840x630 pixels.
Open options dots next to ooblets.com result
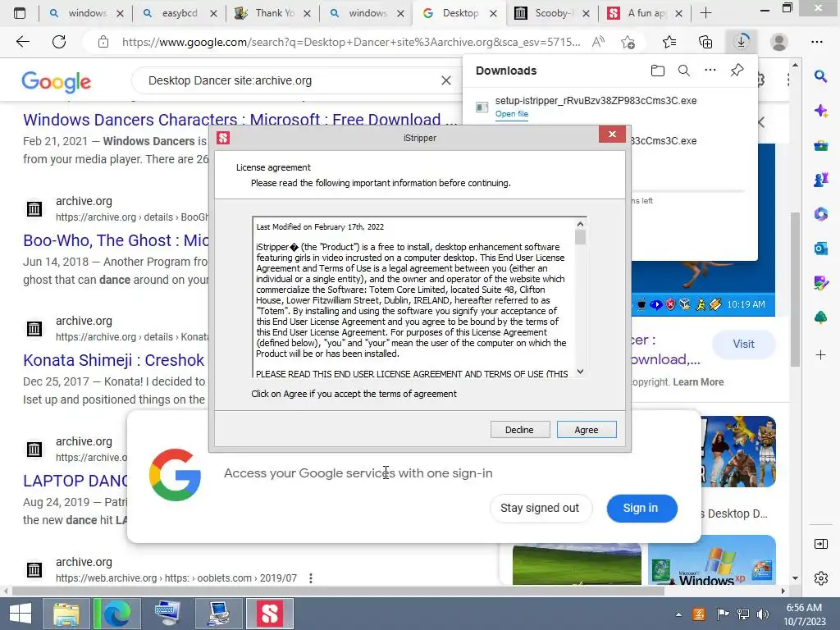point(311,578)
